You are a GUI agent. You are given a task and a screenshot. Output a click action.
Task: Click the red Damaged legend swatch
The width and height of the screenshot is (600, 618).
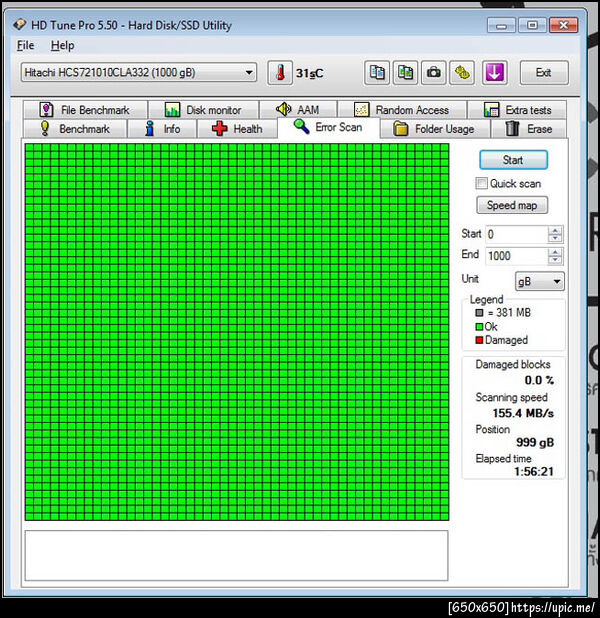479,340
